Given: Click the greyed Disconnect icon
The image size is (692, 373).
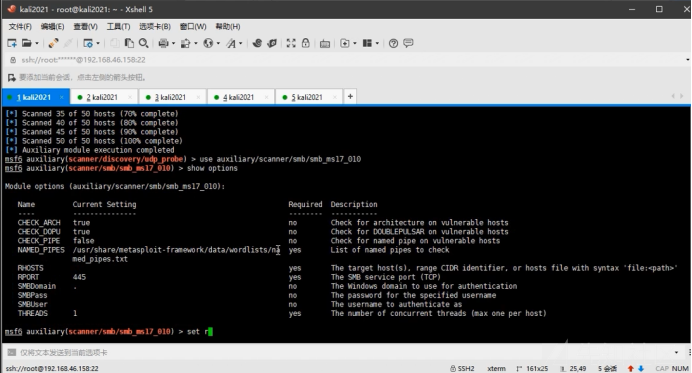Looking at the screenshot, I should (68, 43).
